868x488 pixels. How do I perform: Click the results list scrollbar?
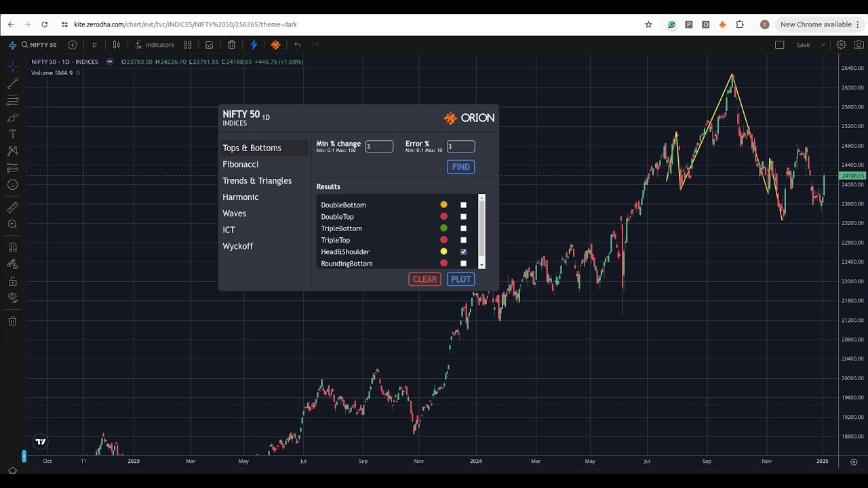pos(482,230)
